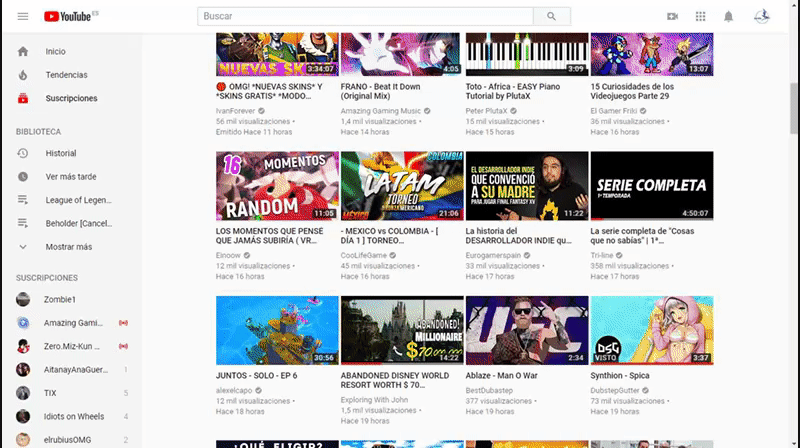Click the elrubiusOMG channel avatar
Viewport: 800px width, 448px height.
pos(23,440)
